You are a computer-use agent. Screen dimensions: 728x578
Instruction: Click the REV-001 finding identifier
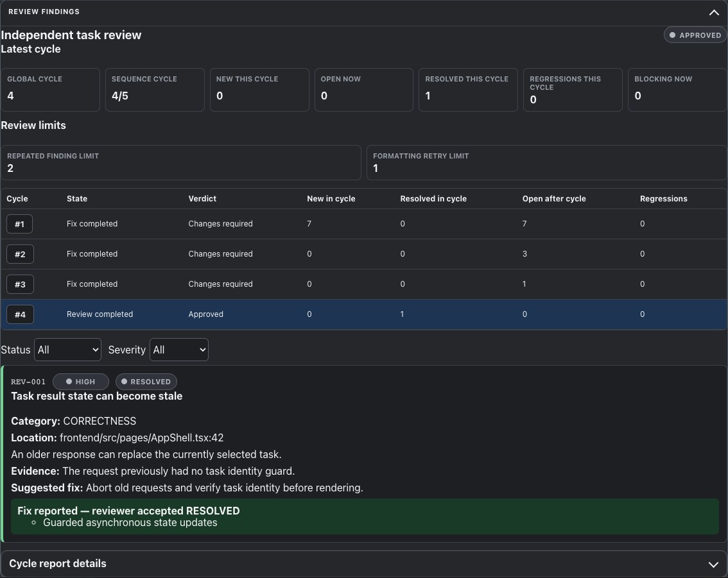[28, 382]
